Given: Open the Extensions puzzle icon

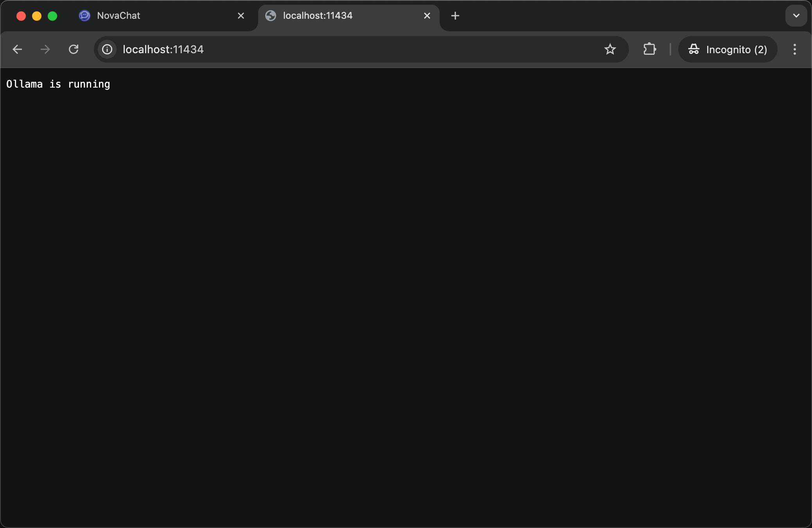Looking at the screenshot, I should click(x=649, y=49).
